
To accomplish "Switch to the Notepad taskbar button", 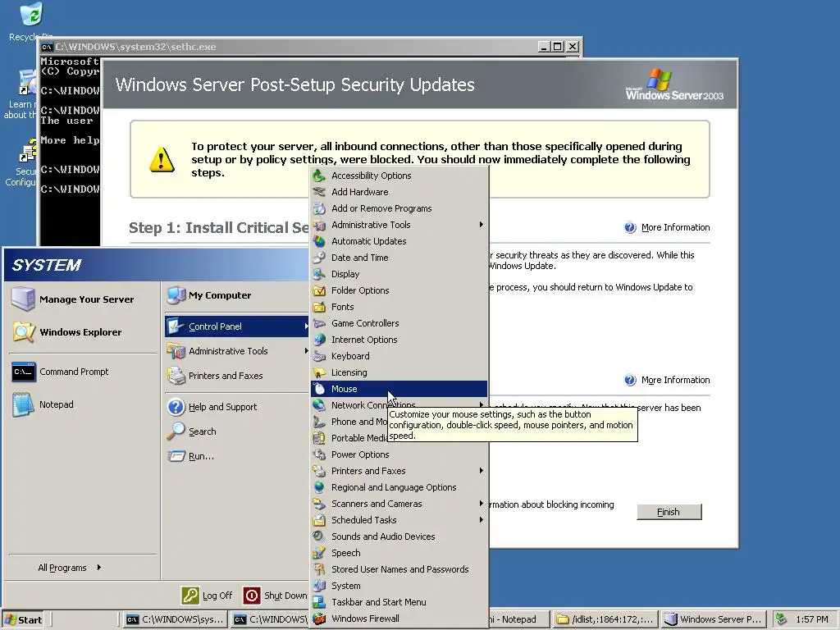I will (x=518, y=619).
